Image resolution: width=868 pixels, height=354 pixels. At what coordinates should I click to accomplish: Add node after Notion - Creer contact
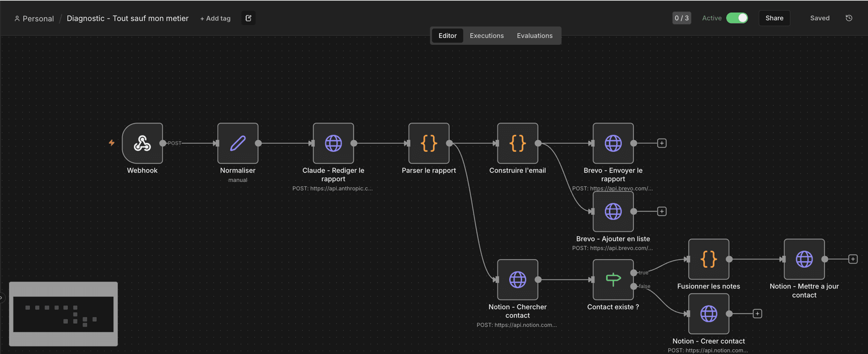point(757,314)
